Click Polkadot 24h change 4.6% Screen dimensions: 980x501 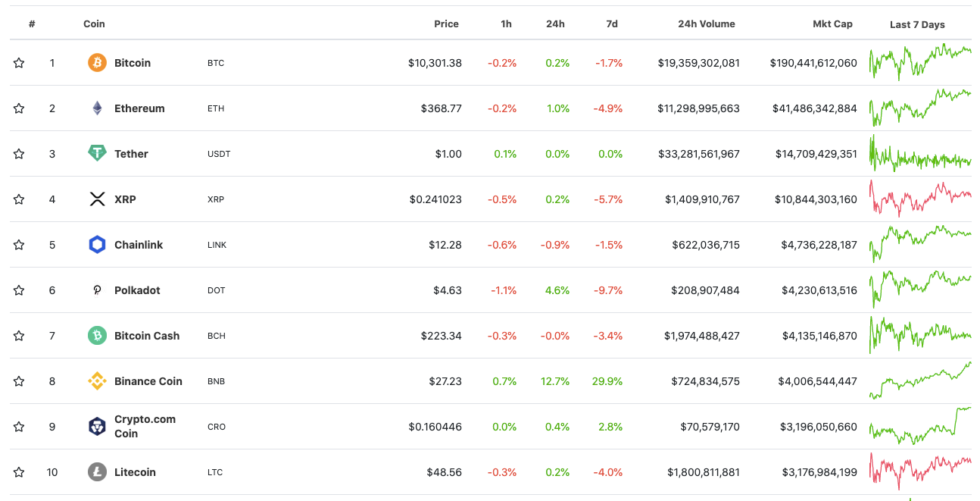[557, 290]
